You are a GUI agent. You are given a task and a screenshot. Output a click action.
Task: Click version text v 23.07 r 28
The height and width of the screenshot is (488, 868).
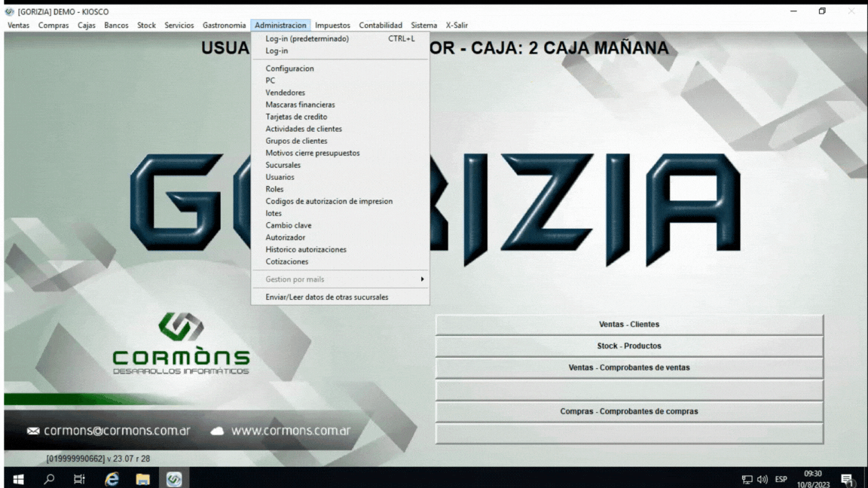[128, 459]
